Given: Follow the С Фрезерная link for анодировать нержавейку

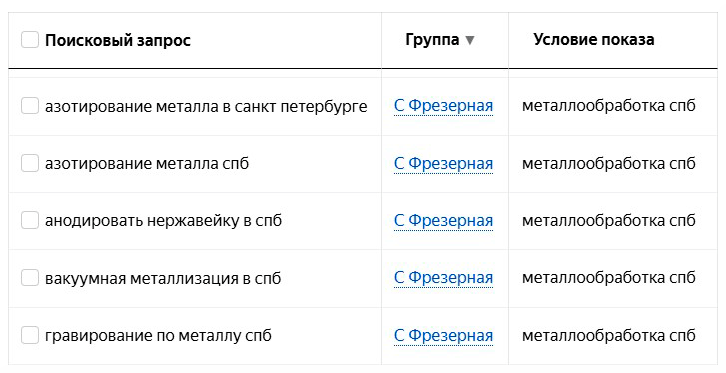Looking at the screenshot, I should 443,220.
